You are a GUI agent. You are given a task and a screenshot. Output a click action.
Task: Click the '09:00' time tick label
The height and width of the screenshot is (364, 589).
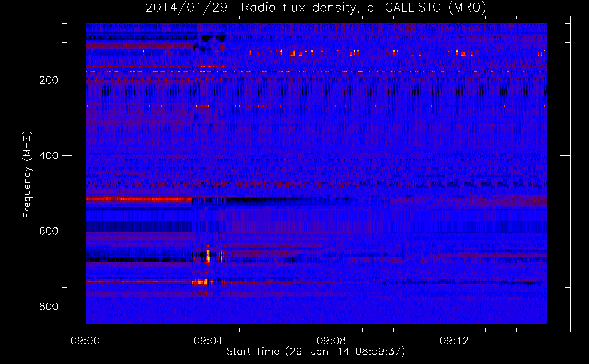pyautogui.click(x=85, y=341)
